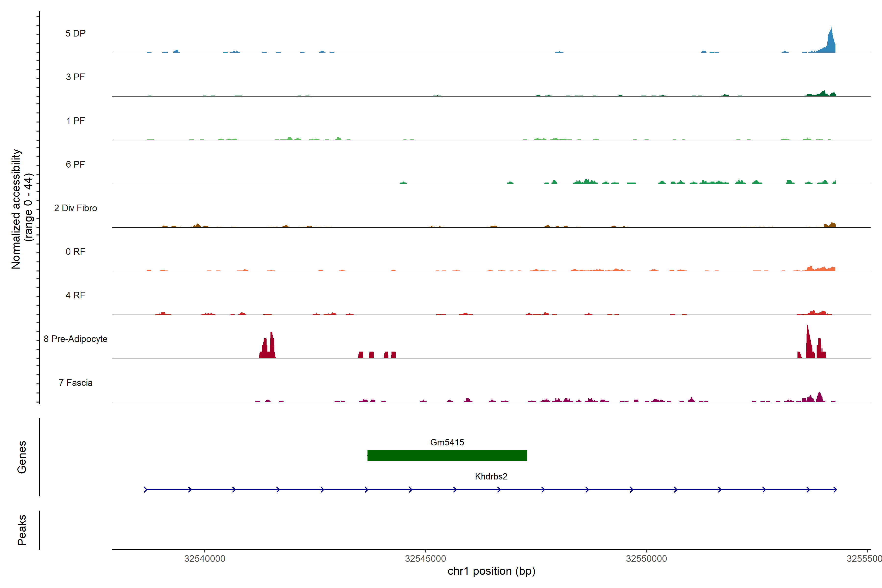Click the Khdrbs2 gene label
The height and width of the screenshot is (588, 882).
491,476
